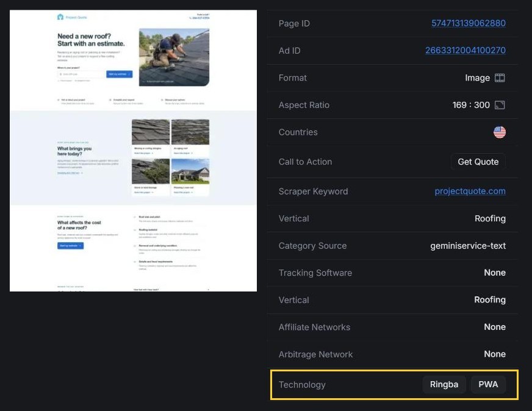This screenshot has height=411, width=532.
Task: Click the house photo card in preview
Action: point(190,177)
